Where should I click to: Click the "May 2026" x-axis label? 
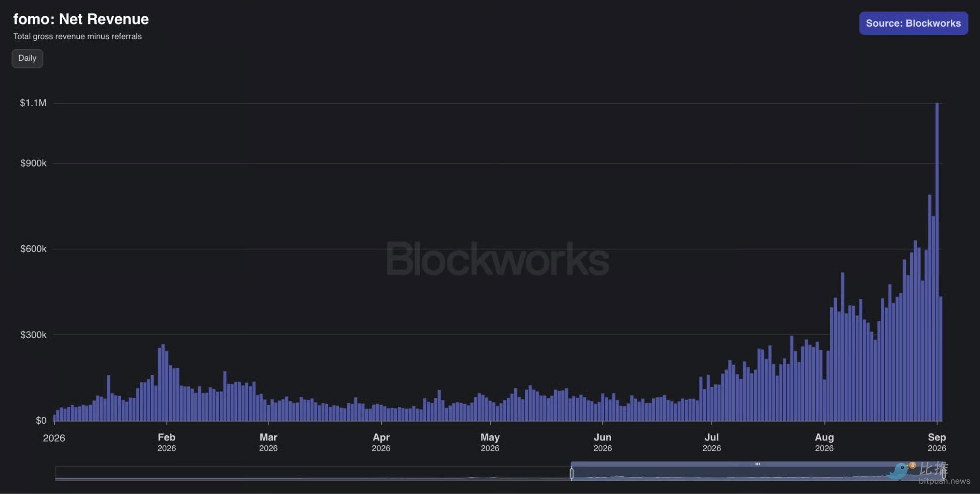490,442
